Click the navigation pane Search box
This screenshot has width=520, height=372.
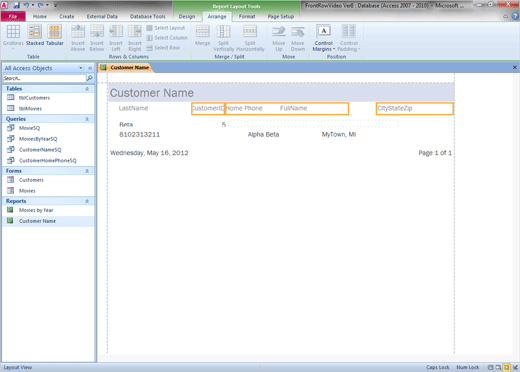pyautogui.click(x=44, y=78)
